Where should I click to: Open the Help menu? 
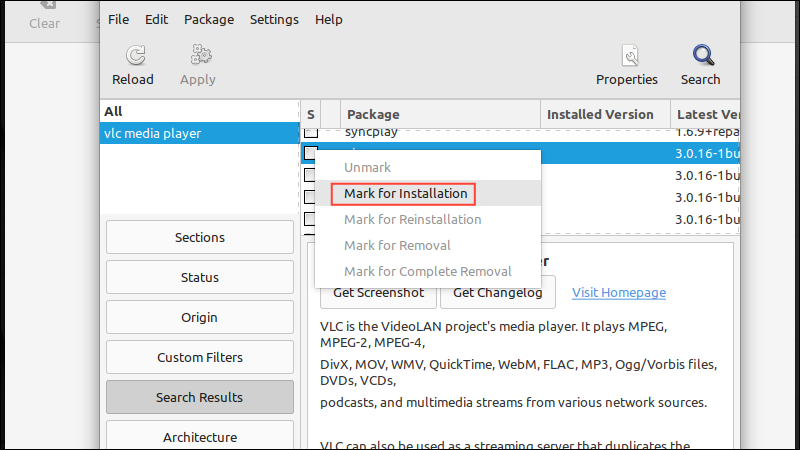[329, 19]
